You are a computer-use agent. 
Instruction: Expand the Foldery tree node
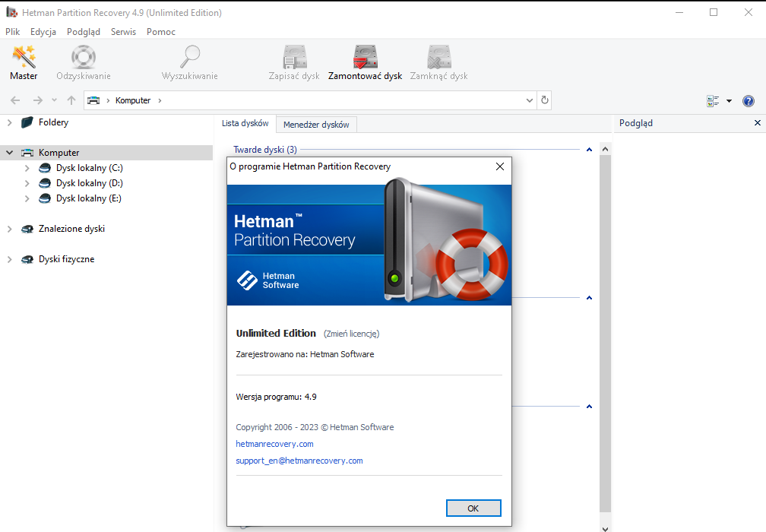9,122
